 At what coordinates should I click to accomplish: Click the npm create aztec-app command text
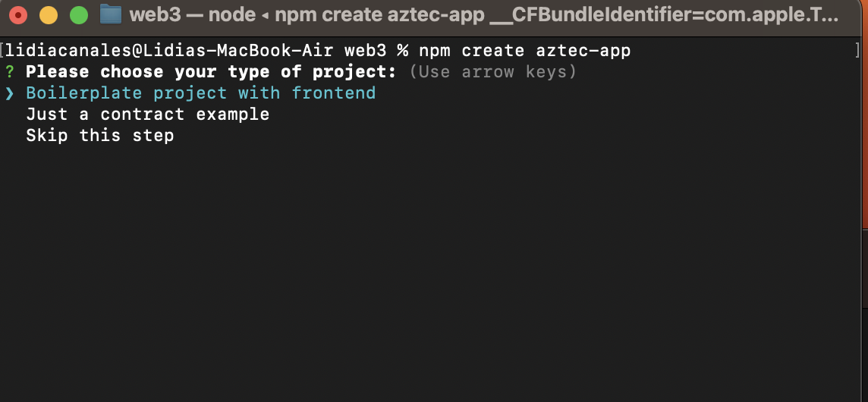pyautogui.click(x=525, y=51)
